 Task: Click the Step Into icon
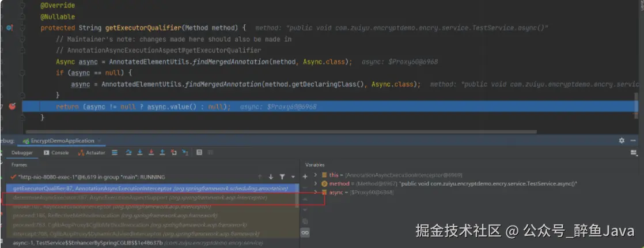click(x=139, y=153)
